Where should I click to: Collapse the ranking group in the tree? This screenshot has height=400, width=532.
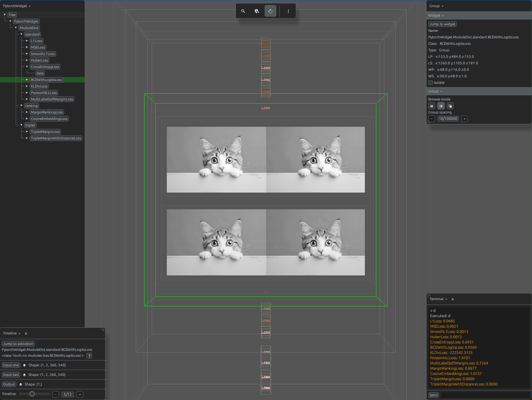click(x=21, y=106)
